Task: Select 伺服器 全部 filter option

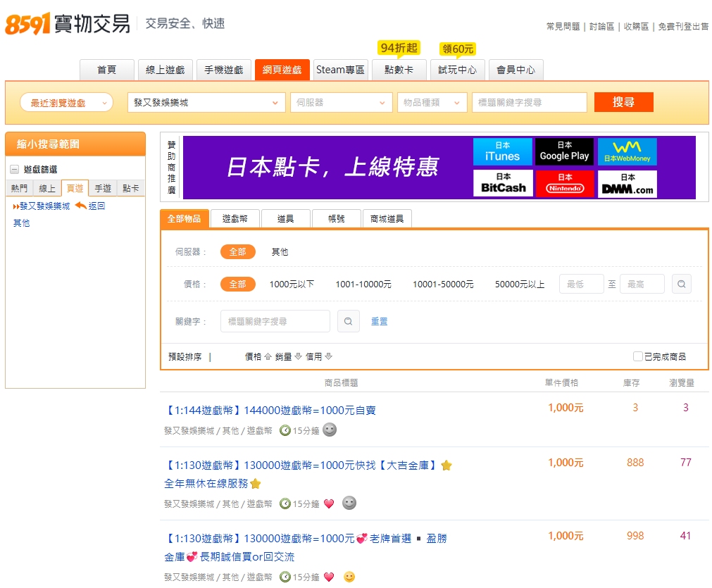Action: 237,251
